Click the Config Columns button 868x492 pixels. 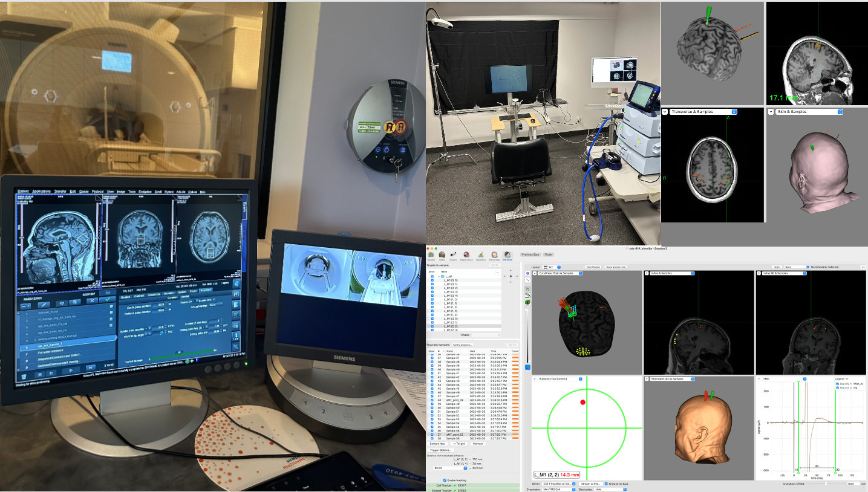pyautogui.click(x=462, y=345)
